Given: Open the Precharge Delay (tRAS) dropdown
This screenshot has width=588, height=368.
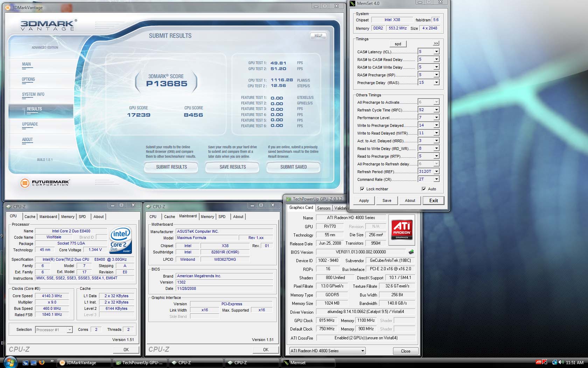Looking at the screenshot, I should 436,82.
